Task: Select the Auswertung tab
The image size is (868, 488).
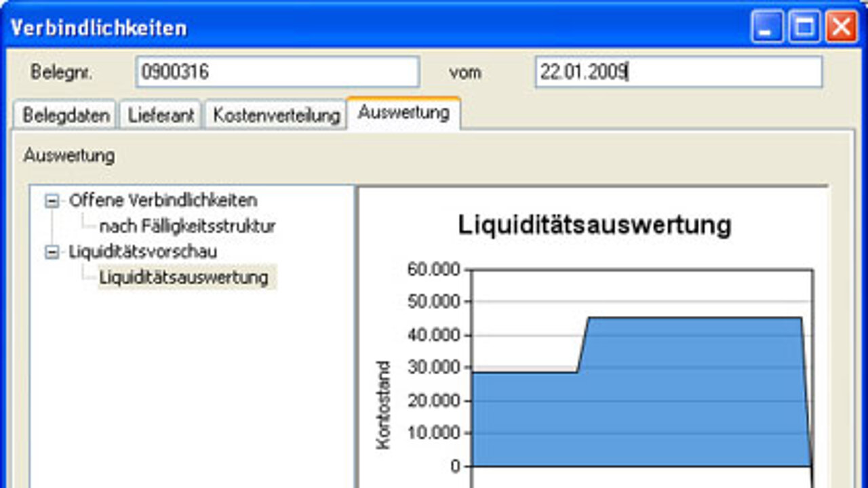Action: [x=403, y=113]
